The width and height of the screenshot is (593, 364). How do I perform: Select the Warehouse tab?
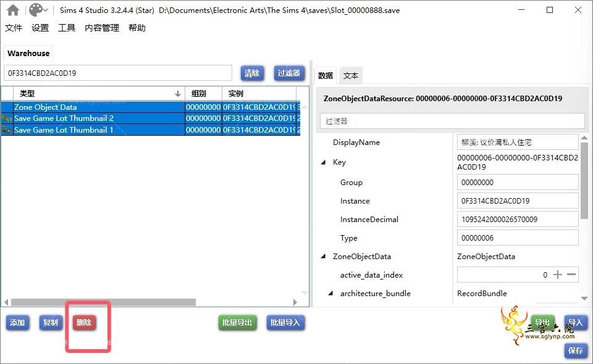[x=28, y=53]
